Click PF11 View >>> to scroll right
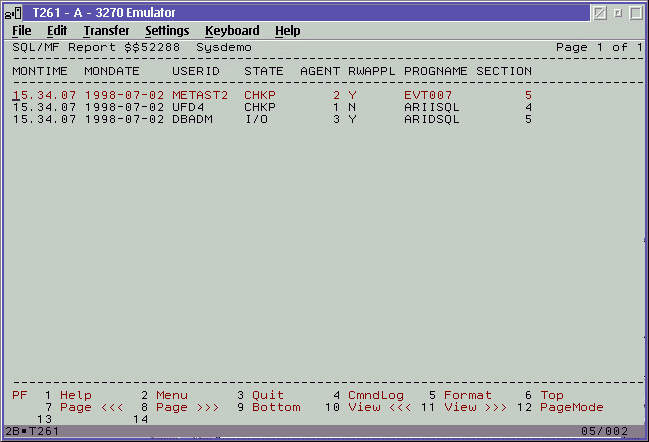 (475, 408)
